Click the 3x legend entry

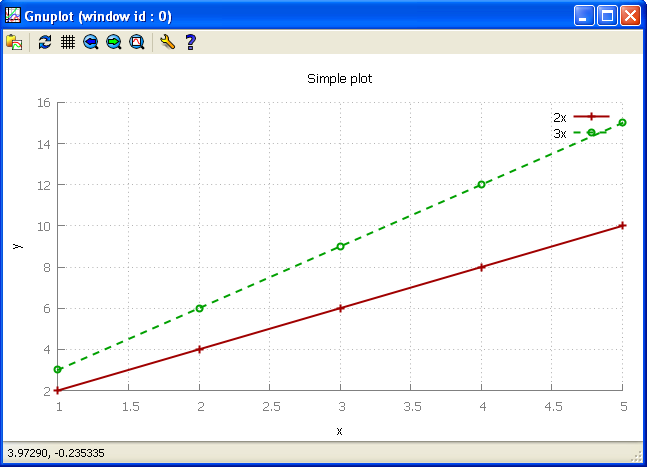(581, 133)
